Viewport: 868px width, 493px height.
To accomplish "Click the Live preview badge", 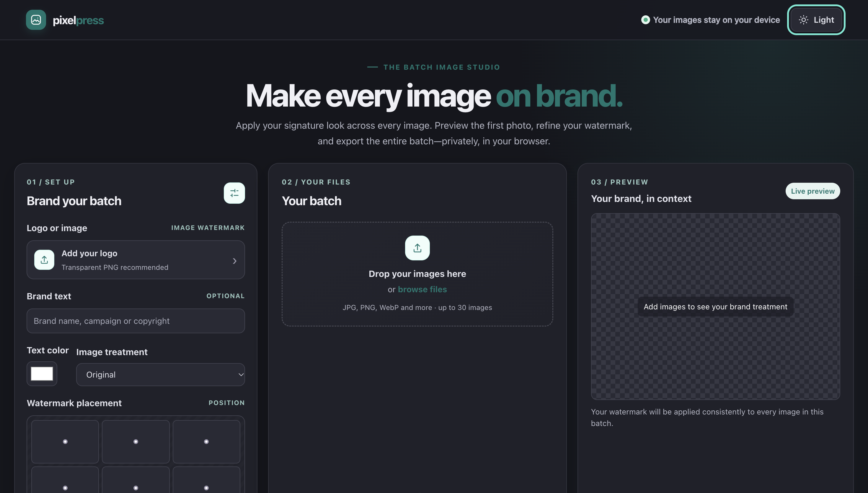I will 813,191.
